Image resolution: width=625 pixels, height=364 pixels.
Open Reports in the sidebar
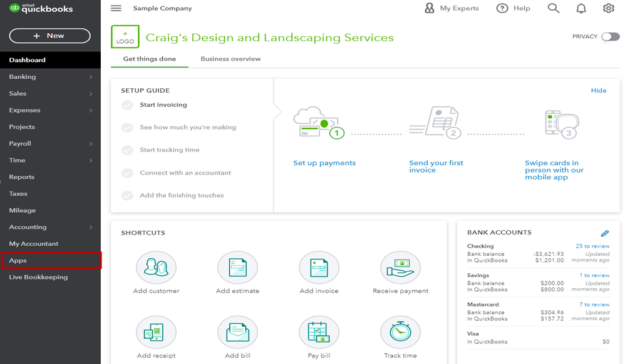(50, 177)
